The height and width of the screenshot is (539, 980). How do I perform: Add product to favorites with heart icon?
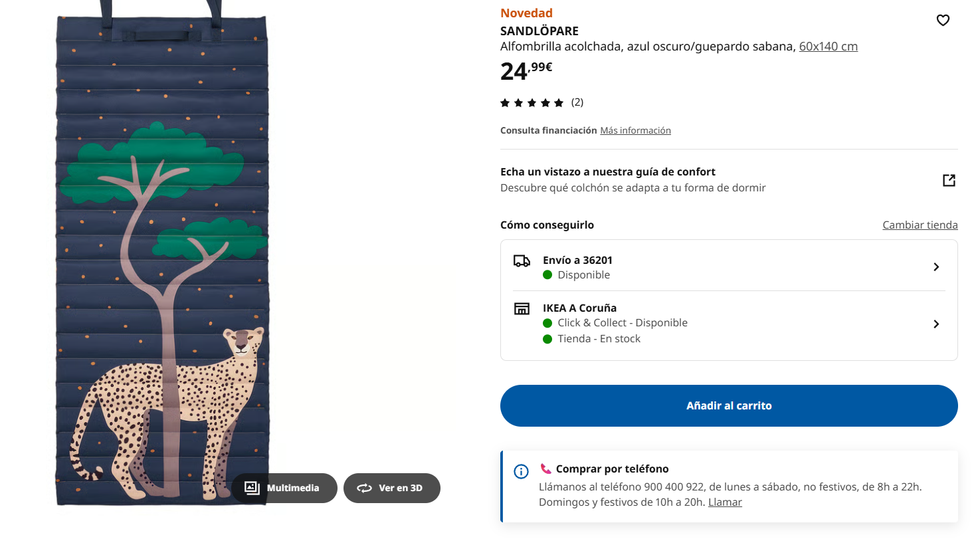pyautogui.click(x=943, y=21)
